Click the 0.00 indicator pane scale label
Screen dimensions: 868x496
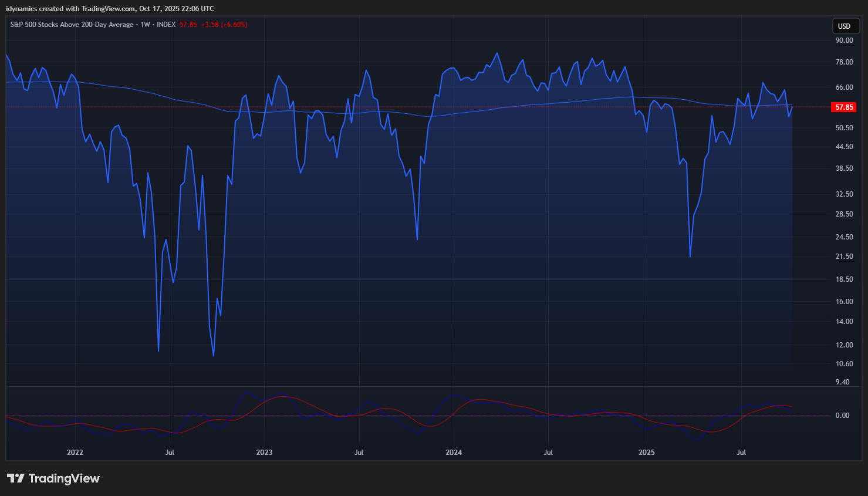coord(842,416)
